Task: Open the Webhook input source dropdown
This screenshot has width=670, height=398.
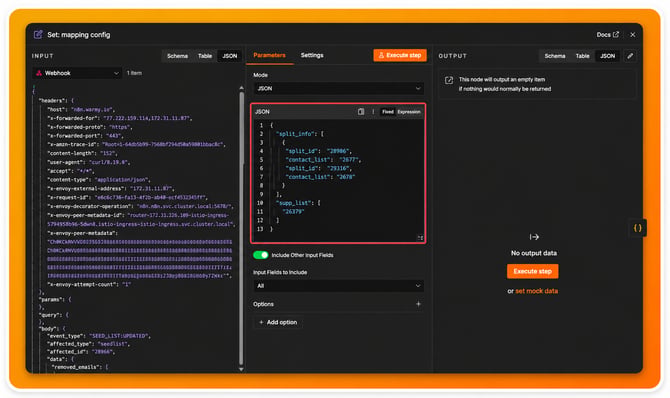Action: 77,73
